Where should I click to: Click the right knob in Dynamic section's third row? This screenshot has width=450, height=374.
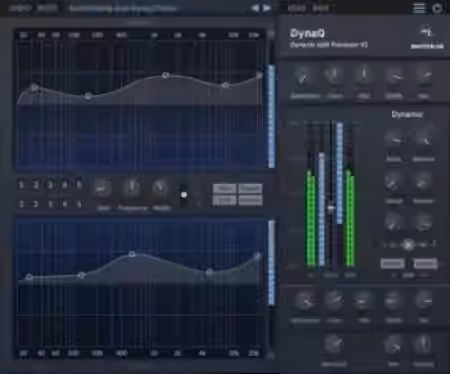coord(423,222)
